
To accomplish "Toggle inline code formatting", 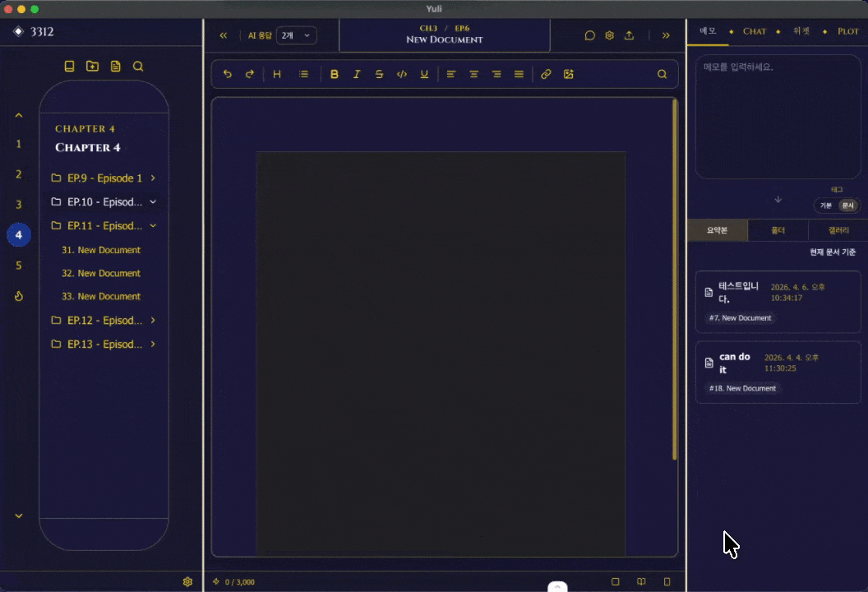I will click(402, 74).
